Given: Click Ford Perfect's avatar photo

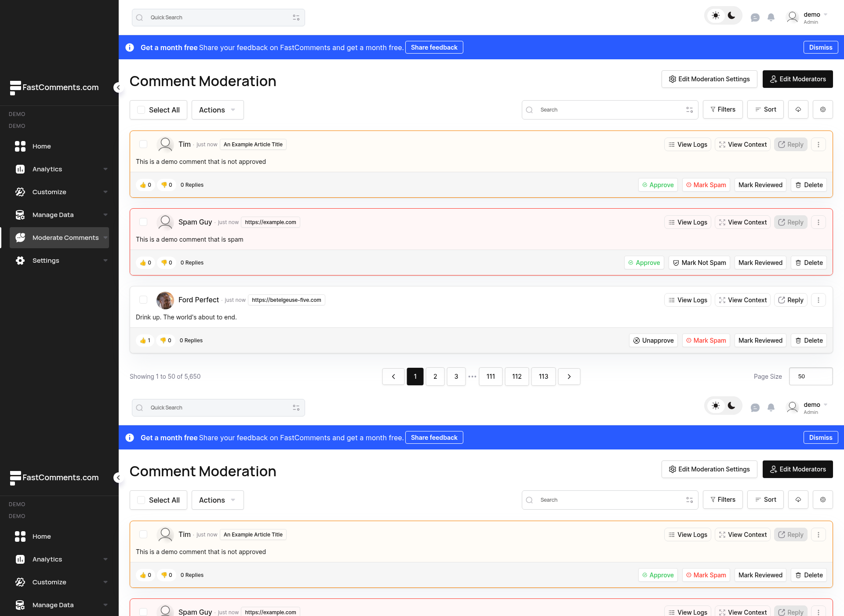Looking at the screenshot, I should [x=165, y=301].
